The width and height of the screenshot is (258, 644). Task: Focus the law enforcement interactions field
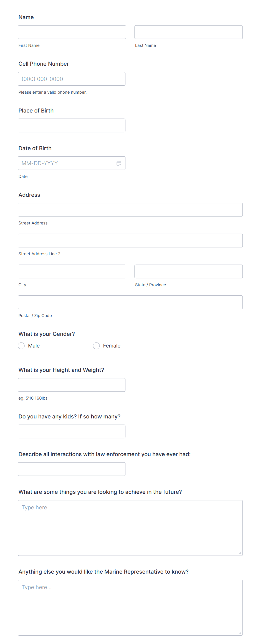tap(72, 469)
